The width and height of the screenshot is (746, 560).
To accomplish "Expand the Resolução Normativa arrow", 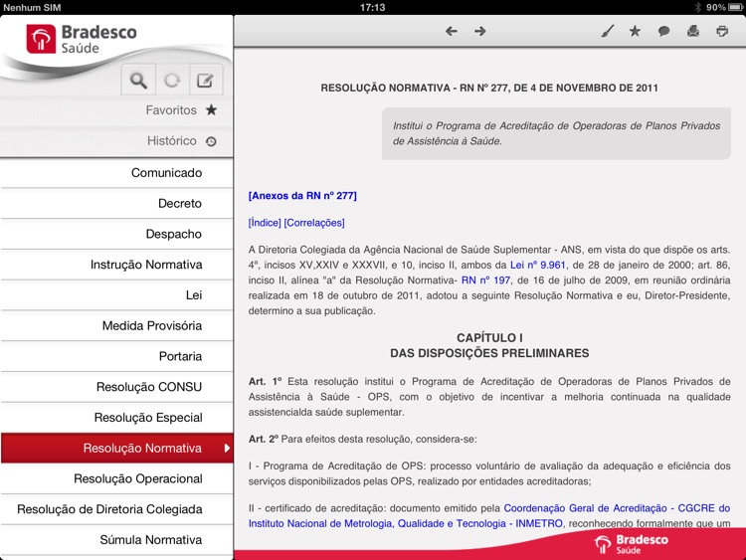I will (x=227, y=448).
